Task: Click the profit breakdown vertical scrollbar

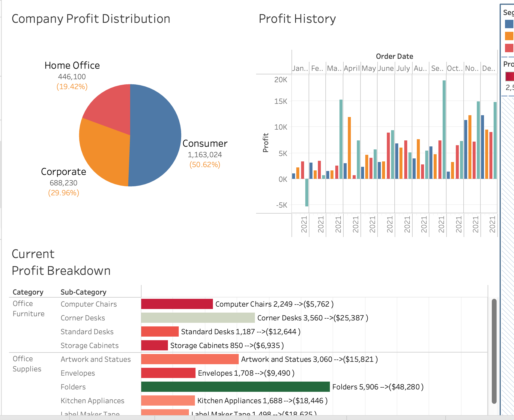Action: [494, 351]
